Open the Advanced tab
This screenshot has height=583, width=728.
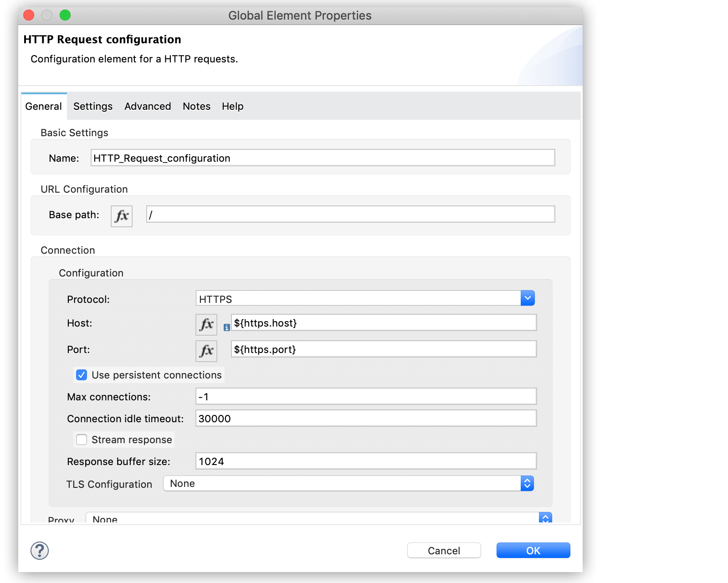[148, 106]
